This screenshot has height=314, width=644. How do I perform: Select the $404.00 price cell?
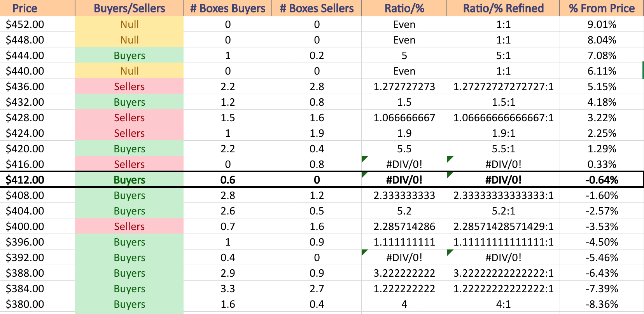point(37,211)
